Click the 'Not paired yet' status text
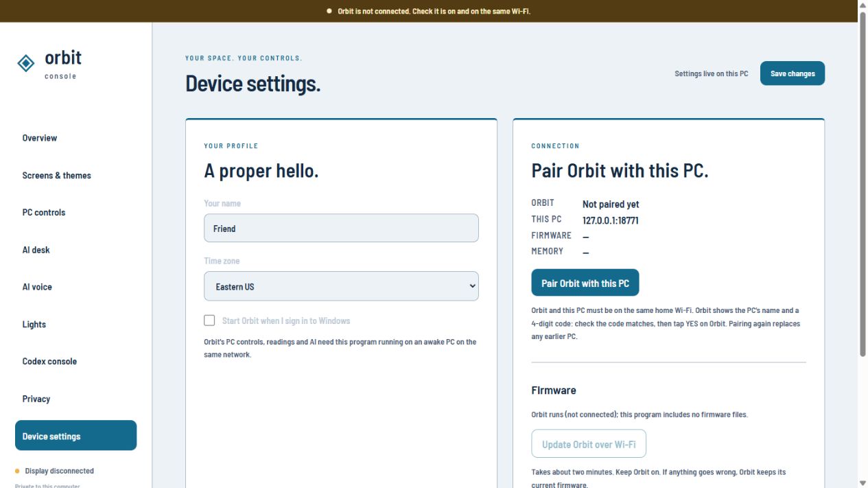Image resolution: width=868 pixels, height=488 pixels. point(611,204)
